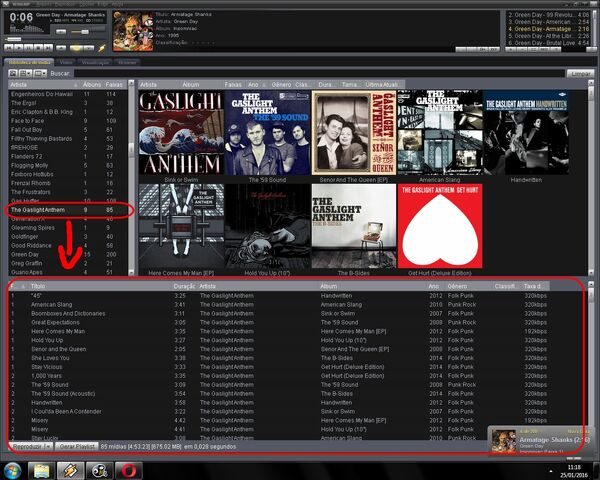Select the Get Hurt Deluxe Edition cover

tap(440, 226)
